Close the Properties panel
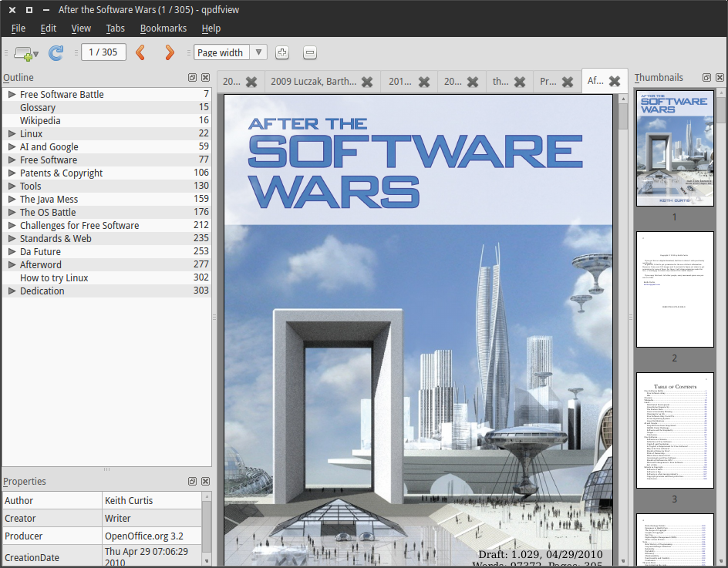 click(x=205, y=481)
